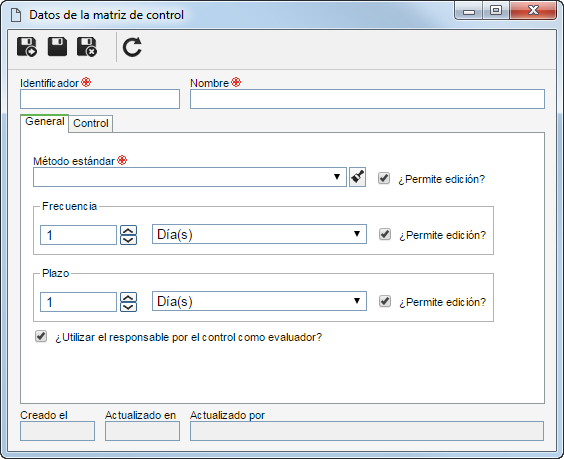The width and height of the screenshot is (564, 459).
Task: Uncheck Permite edición in Frecuencia group
Action: tap(385, 234)
